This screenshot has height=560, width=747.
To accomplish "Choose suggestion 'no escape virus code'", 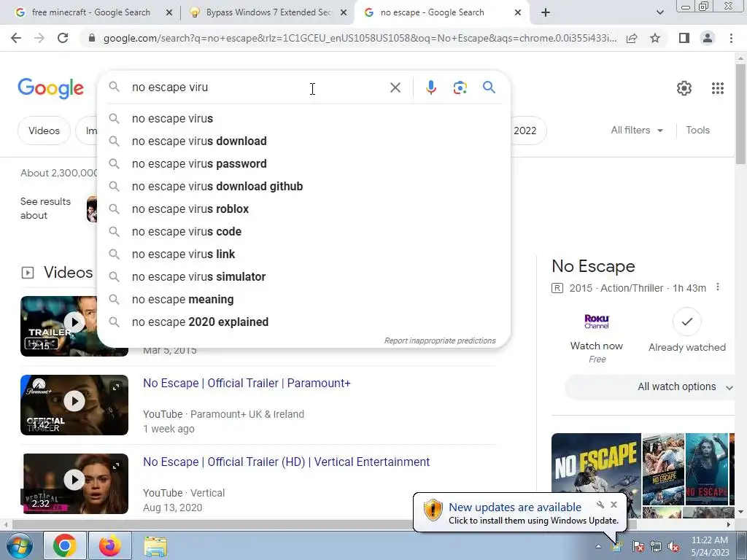I will [303, 231].
